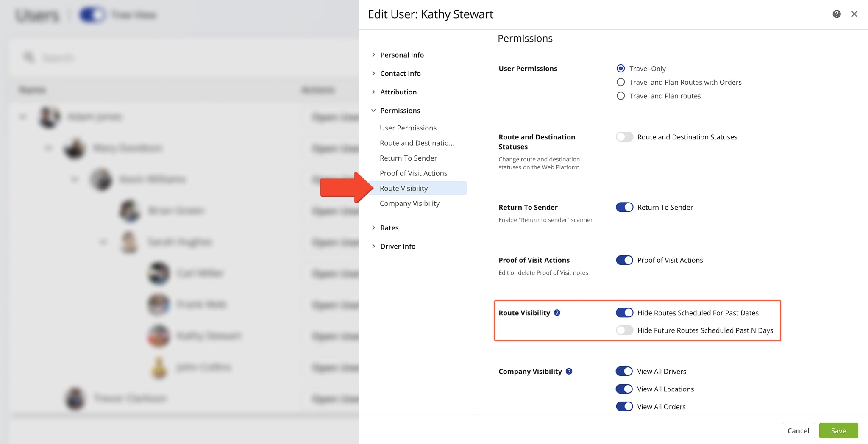The height and width of the screenshot is (444, 868).
Task: Click Kathy Stewart's avatar in the user list
Action: tap(158, 336)
